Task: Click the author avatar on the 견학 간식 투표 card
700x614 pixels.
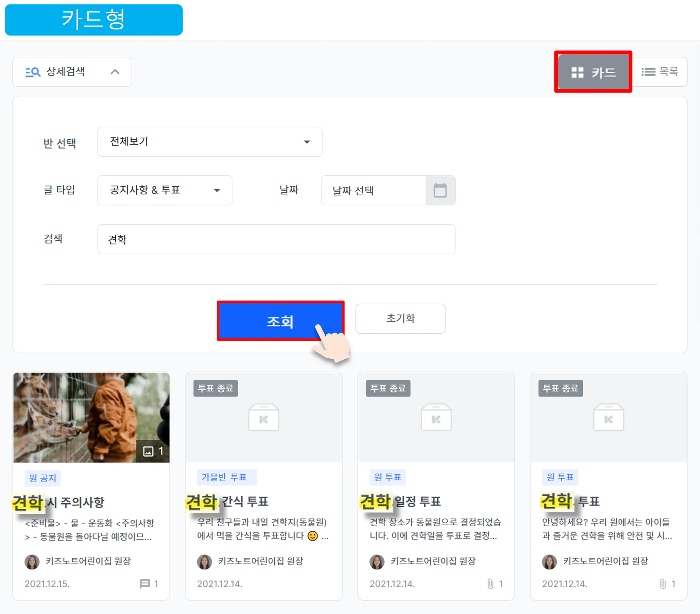Action: [204, 562]
